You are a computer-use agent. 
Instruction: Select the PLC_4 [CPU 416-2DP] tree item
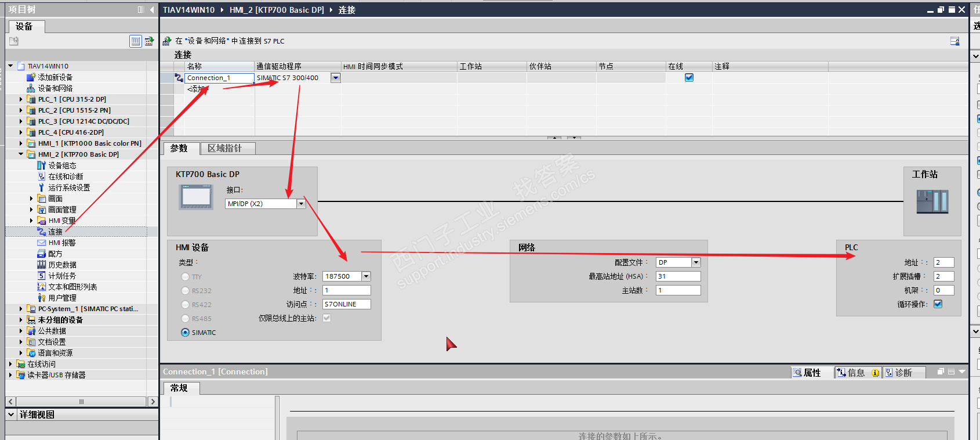tap(71, 132)
